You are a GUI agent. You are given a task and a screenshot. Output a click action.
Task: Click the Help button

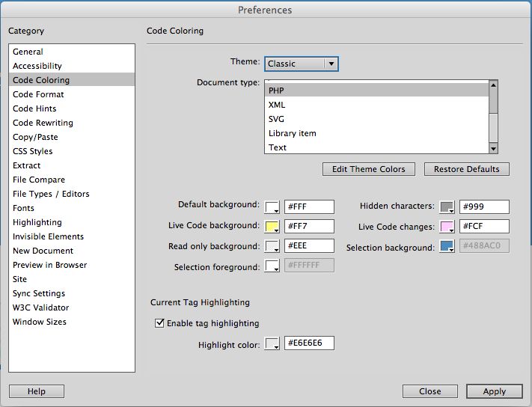point(37,391)
